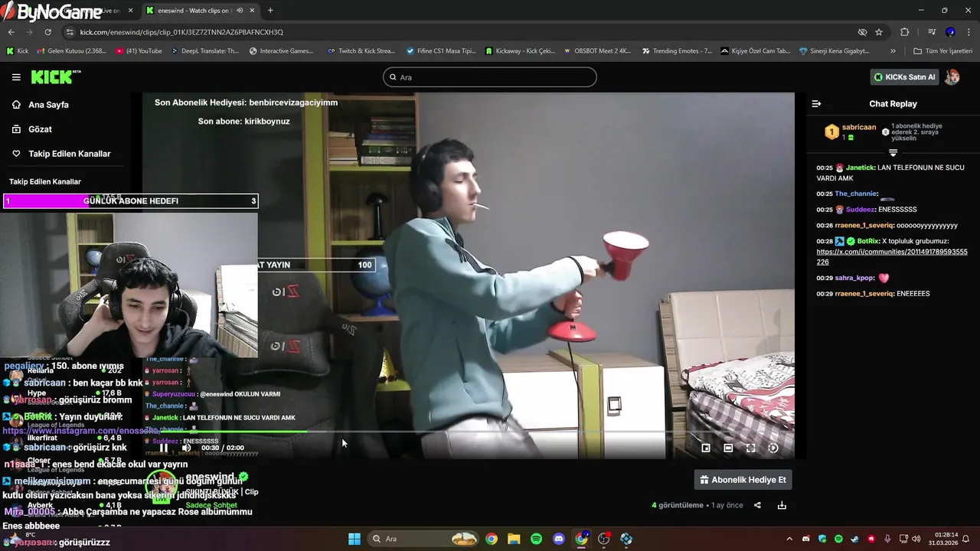Expand the gifter leaderboard chevron
980x551 pixels.
click(893, 153)
